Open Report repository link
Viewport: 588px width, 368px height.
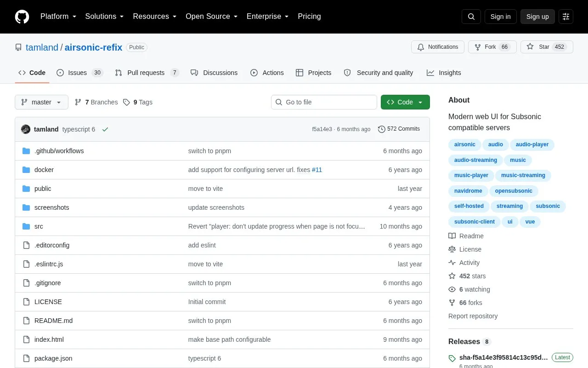473,316
